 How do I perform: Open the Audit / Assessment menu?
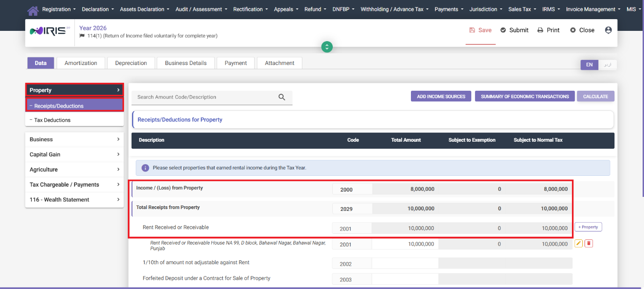click(x=201, y=9)
